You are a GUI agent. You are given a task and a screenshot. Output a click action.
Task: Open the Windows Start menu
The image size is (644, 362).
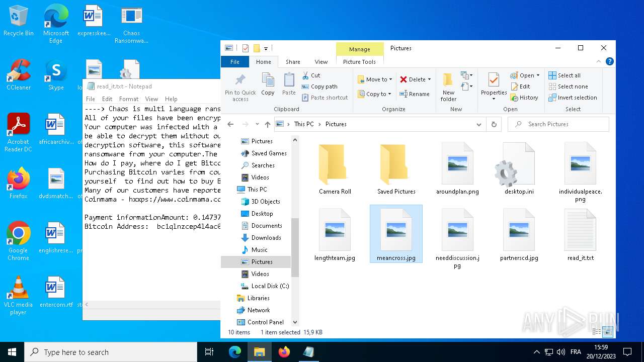click(12, 352)
